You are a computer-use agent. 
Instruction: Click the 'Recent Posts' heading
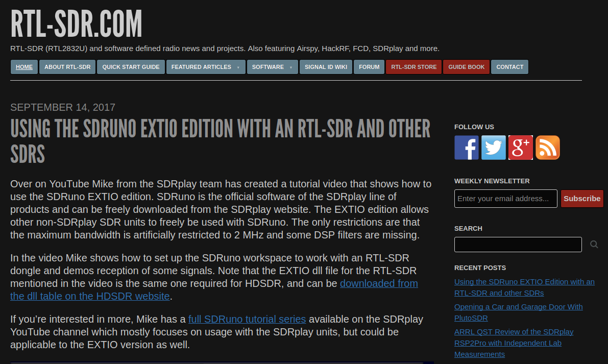[480, 268]
